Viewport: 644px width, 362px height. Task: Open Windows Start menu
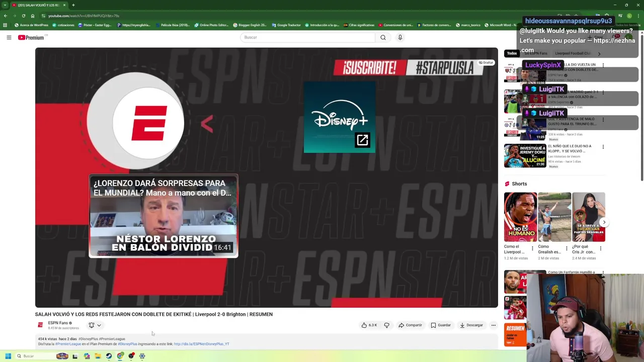pos(8,356)
